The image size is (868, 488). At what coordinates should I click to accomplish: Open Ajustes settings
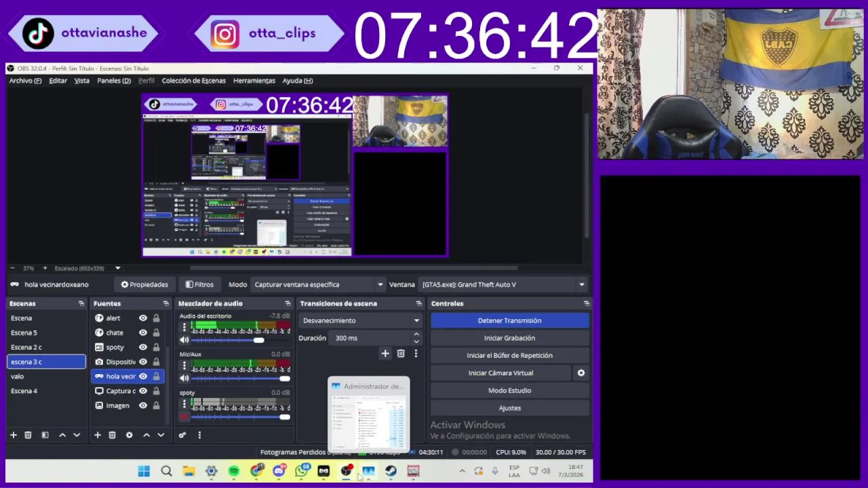(x=509, y=408)
